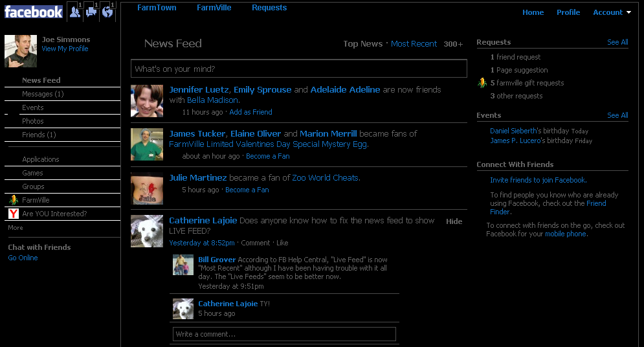Click Jennifer Luetz post thumbnail
This screenshot has width=644, height=347.
(x=147, y=101)
